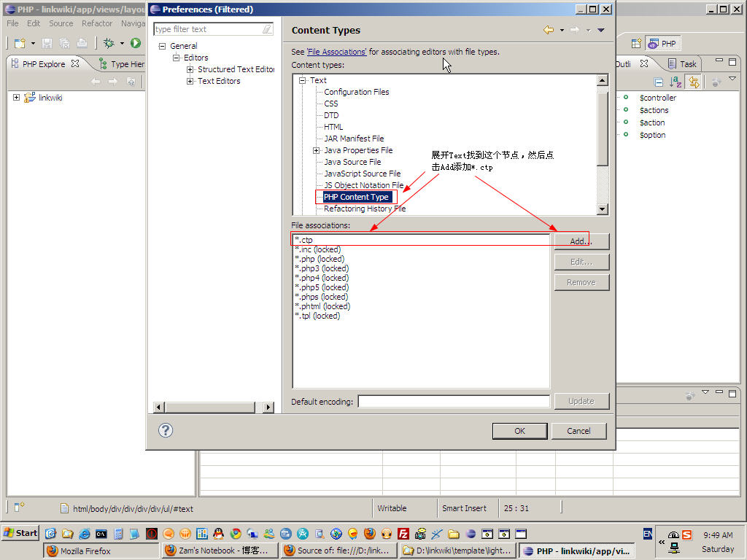Click right arrow of preference tree scrollbar

(268, 407)
